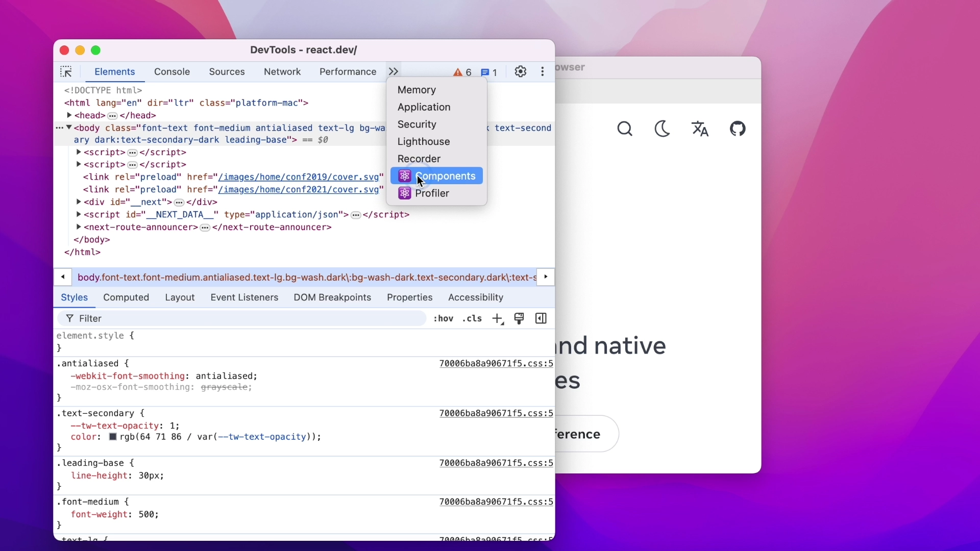This screenshot has width=980, height=551.
Task: Switch to the Elements tab
Action: pyautogui.click(x=114, y=71)
